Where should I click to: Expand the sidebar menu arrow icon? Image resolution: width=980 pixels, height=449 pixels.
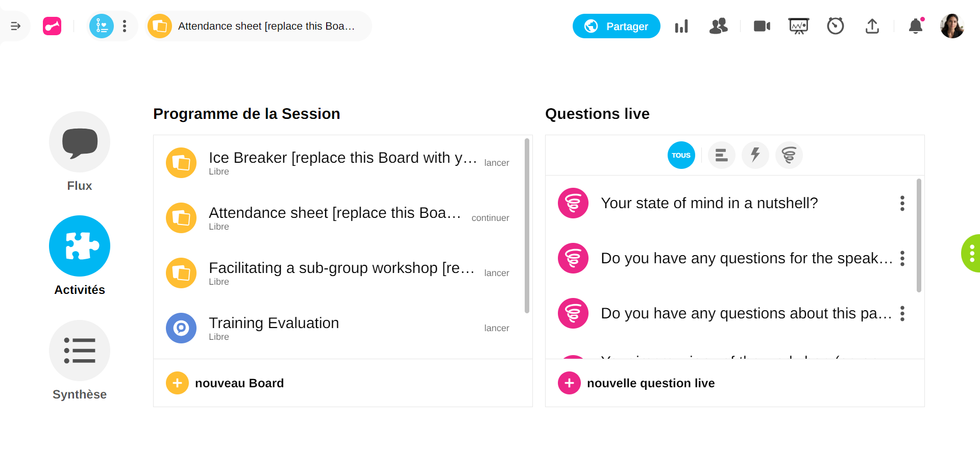15,26
